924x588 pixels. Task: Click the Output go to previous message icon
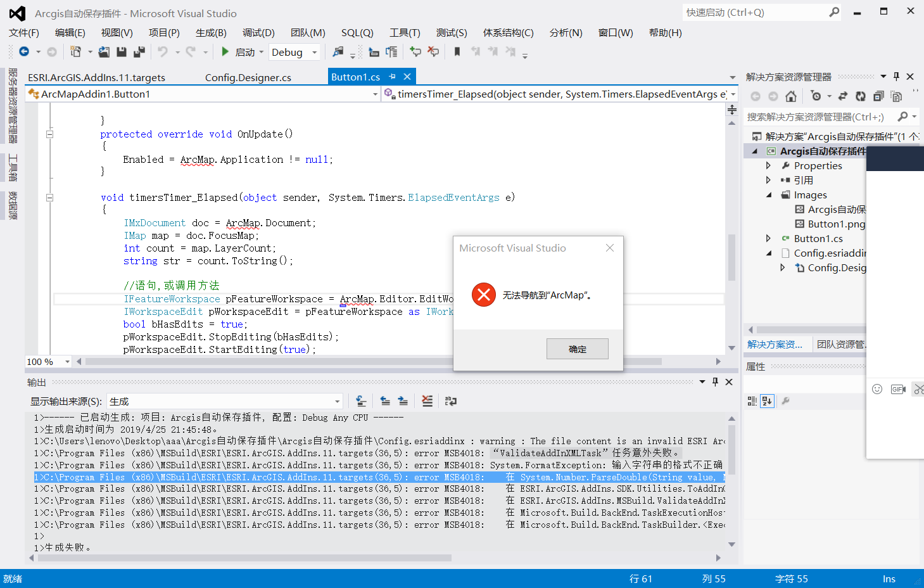coord(385,400)
